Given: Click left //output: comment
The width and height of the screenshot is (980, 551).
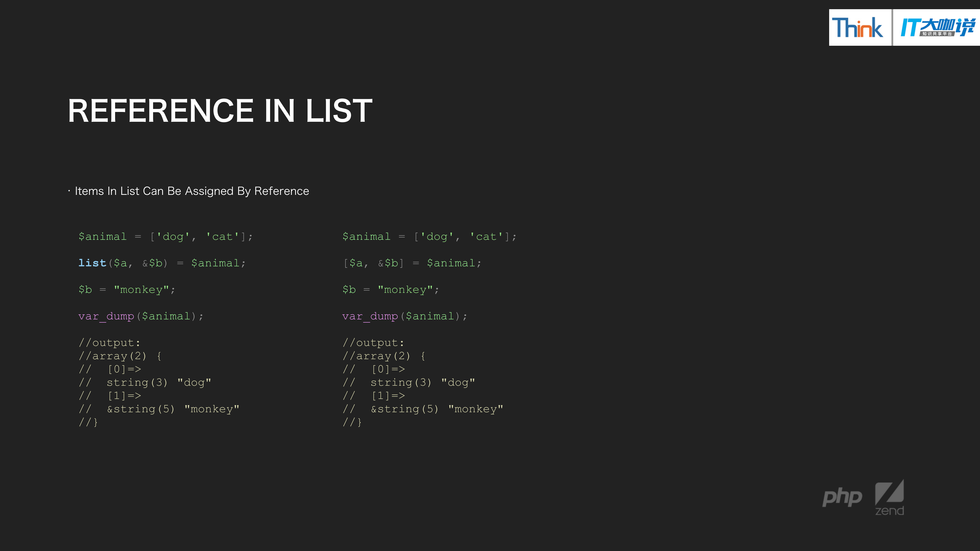Looking at the screenshot, I should [x=109, y=343].
